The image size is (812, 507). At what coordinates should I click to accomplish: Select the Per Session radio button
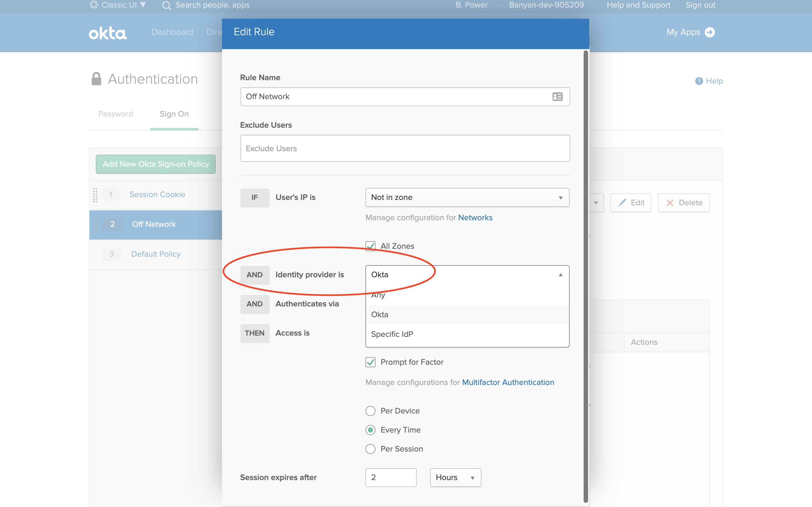click(x=370, y=449)
